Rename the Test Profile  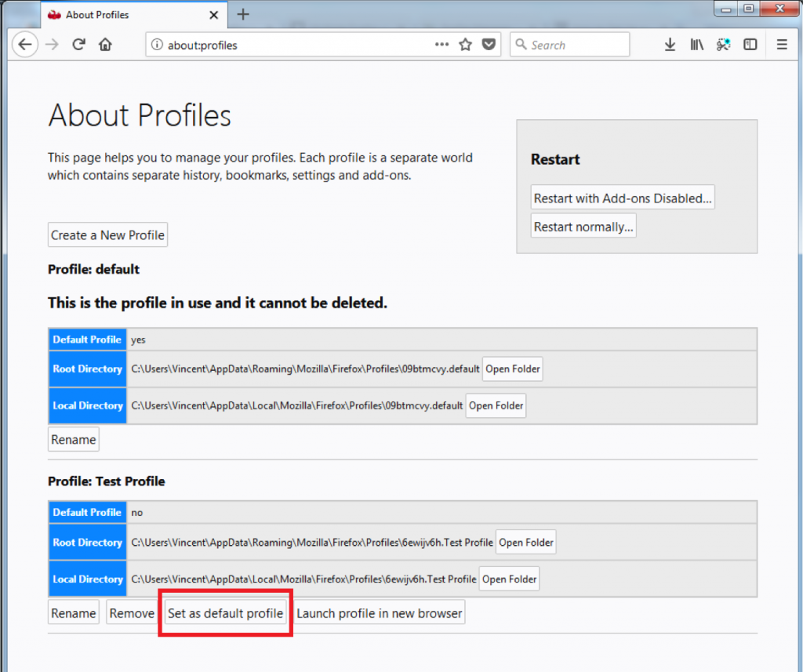[x=73, y=612]
